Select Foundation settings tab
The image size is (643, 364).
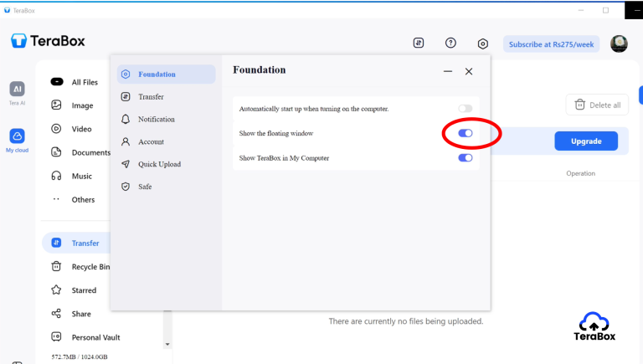click(166, 74)
